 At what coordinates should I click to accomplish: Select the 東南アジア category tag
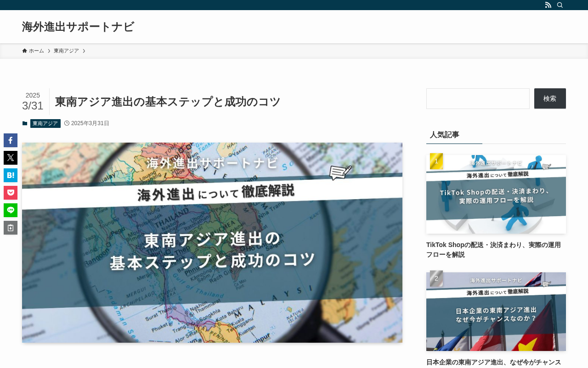point(45,123)
